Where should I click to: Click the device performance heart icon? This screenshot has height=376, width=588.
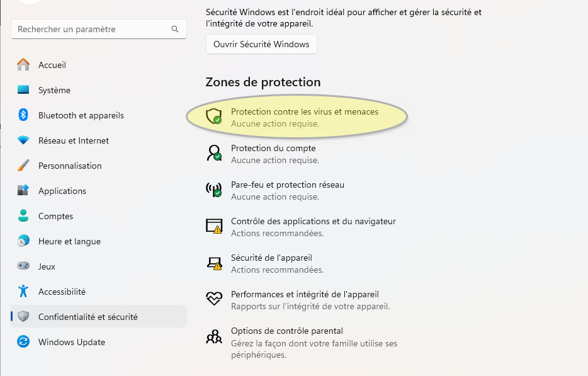[214, 299]
